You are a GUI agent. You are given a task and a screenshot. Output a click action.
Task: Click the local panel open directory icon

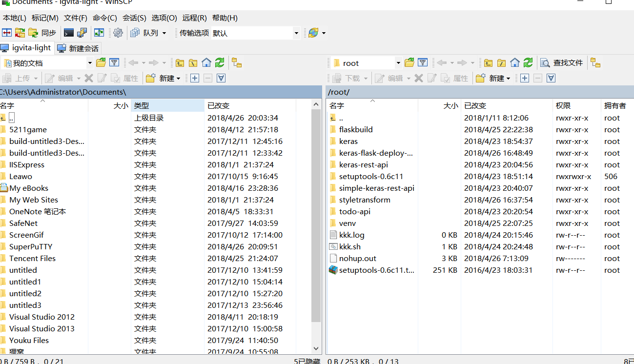tap(101, 62)
